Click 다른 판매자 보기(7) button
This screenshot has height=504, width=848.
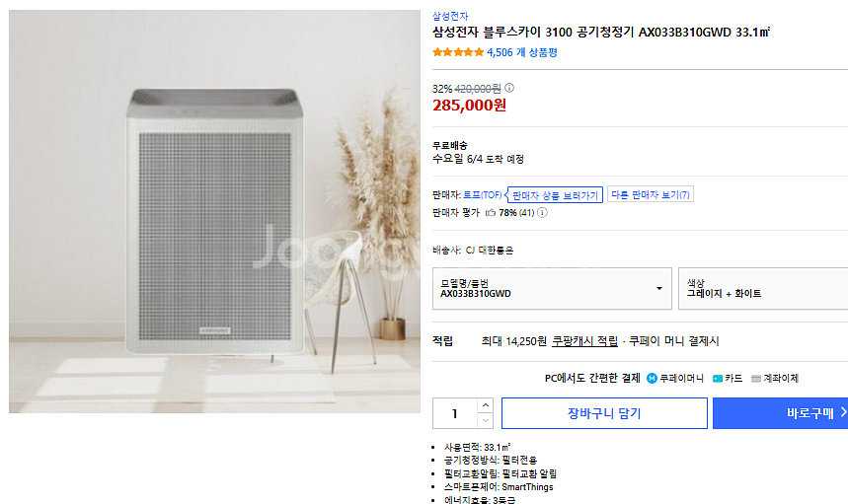point(651,195)
